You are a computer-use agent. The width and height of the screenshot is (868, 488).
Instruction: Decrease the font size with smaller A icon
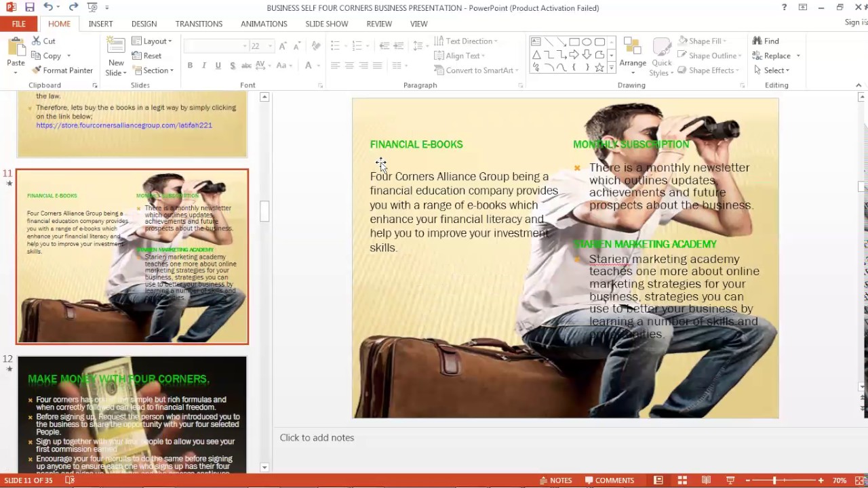tap(296, 45)
